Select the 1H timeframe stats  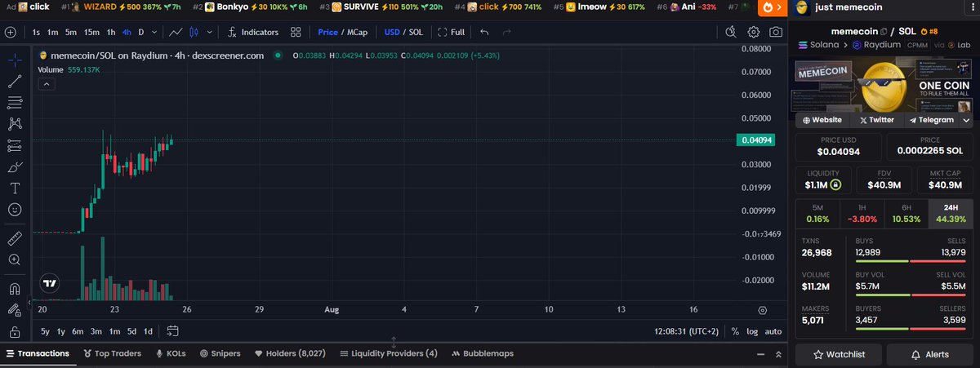pos(862,214)
